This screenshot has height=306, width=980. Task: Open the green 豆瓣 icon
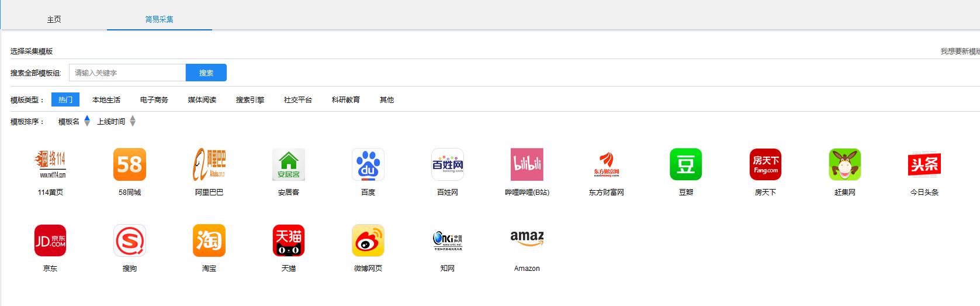[686, 164]
